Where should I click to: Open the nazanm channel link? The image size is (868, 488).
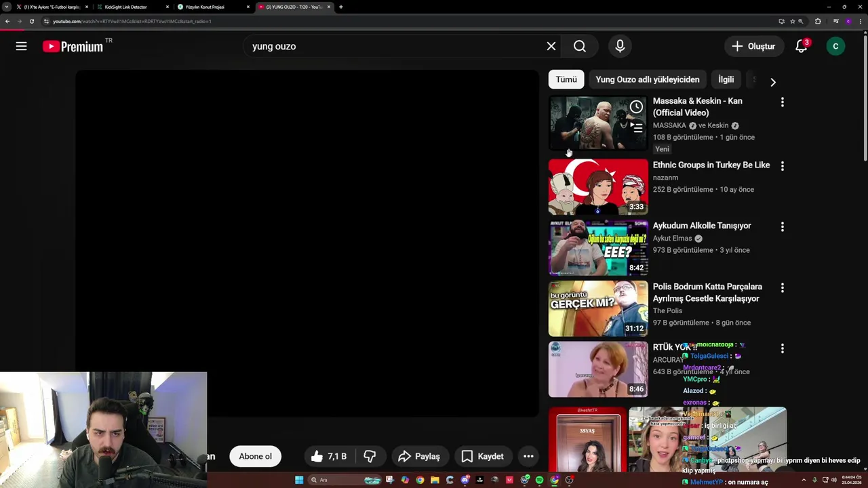click(665, 178)
